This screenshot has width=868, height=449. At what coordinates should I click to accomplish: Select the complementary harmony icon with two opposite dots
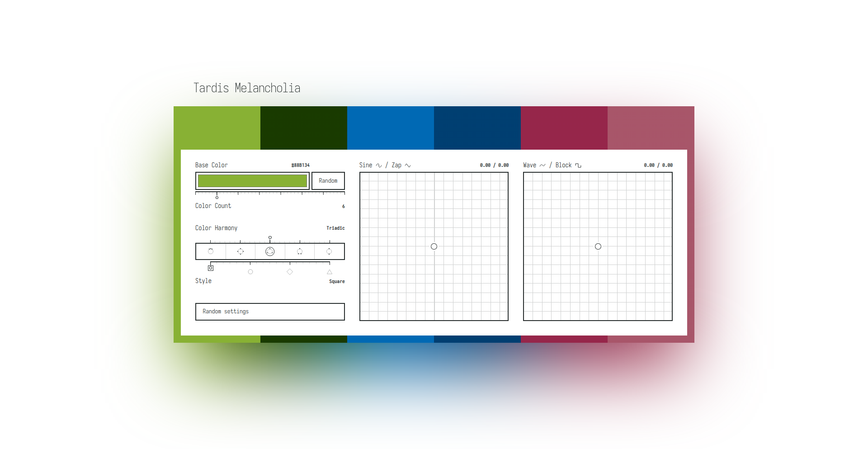point(329,251)
